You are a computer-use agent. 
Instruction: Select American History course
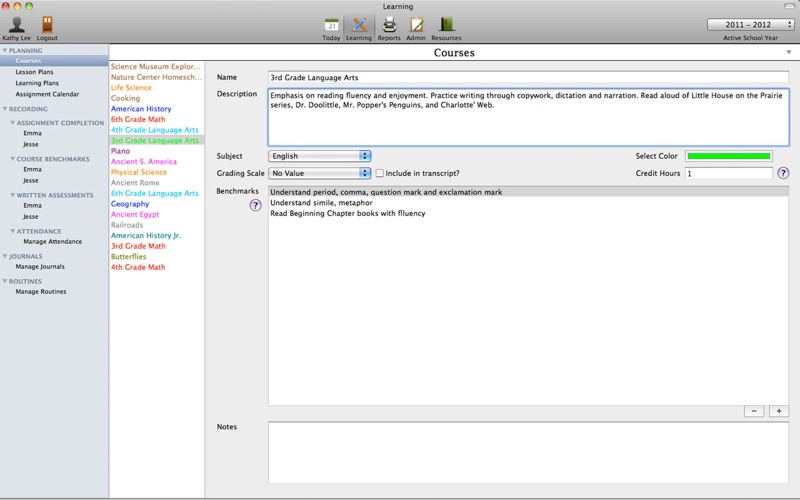141,109
